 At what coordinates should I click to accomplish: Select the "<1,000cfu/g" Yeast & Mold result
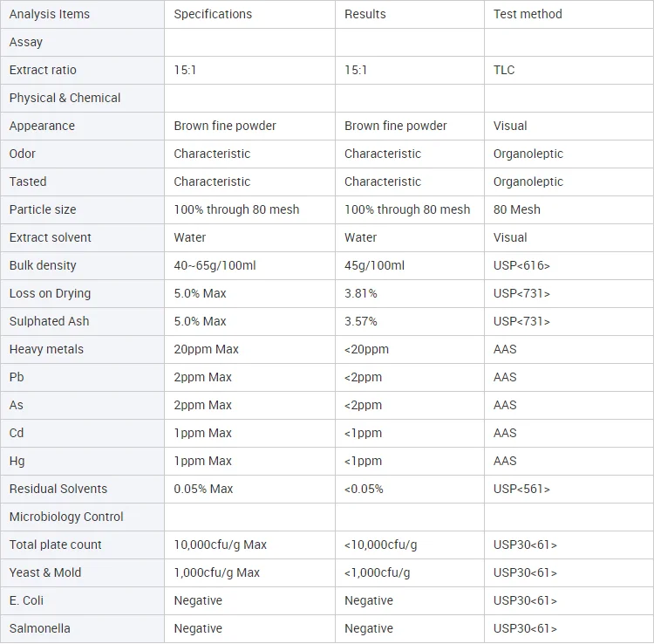(x=378, y=572)
